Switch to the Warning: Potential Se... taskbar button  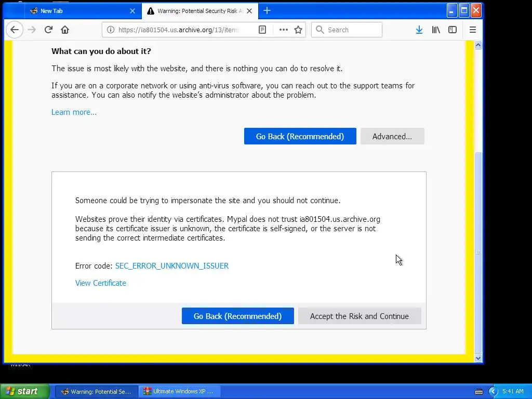[97, 392]
